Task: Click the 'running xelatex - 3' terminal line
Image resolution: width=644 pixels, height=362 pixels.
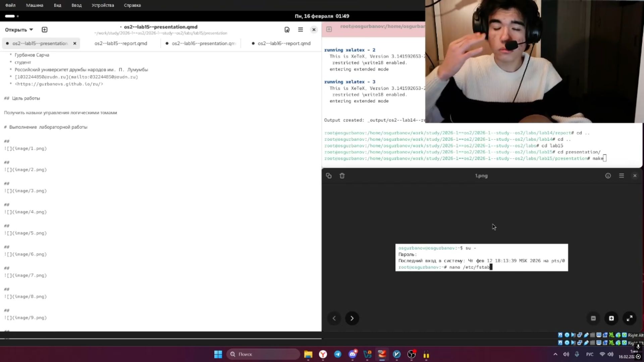Action: [x=350, y=82]
